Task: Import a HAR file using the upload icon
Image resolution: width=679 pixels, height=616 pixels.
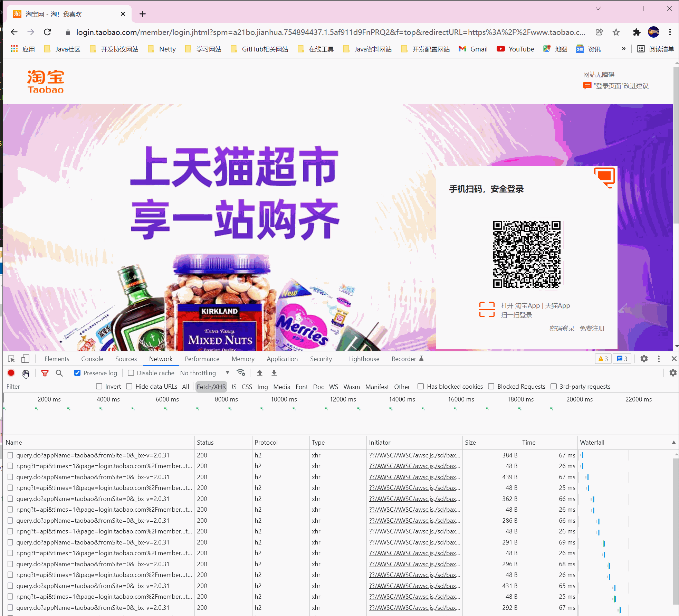Action: coord(259,373)
